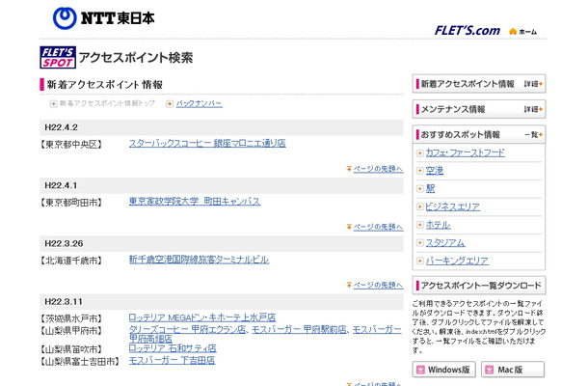Download the Mac版 access point list

point(513,370)
